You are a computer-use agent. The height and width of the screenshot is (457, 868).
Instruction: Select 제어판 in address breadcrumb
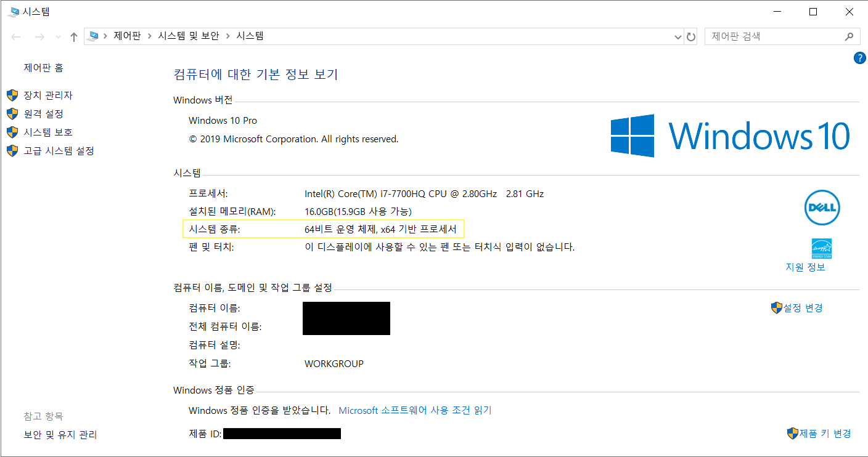click(x=128, y=36)
